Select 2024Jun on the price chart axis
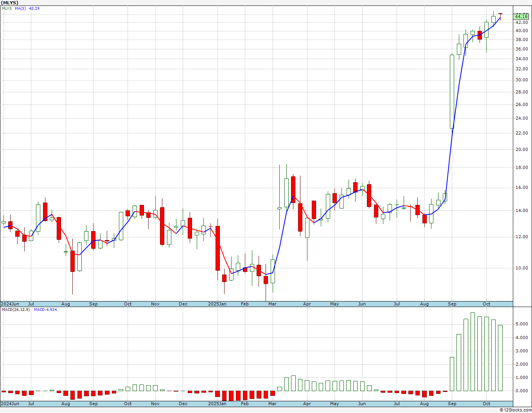Screen dimensions: 532x413 coord(10,304)
